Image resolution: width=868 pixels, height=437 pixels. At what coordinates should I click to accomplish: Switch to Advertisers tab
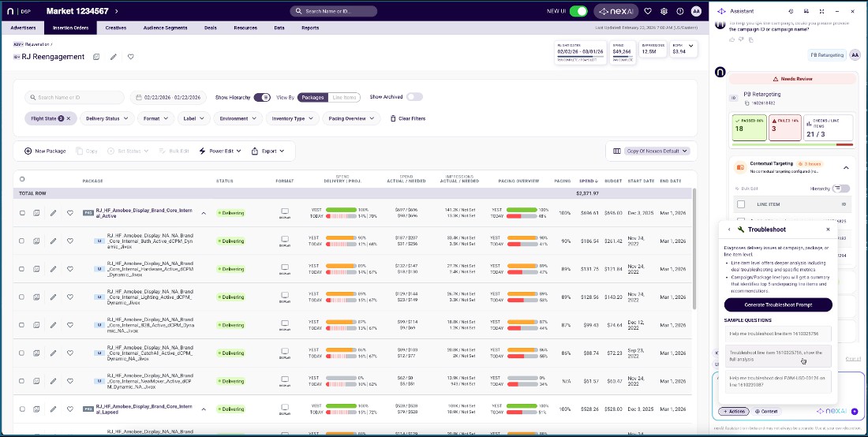[x=23, y=28]
